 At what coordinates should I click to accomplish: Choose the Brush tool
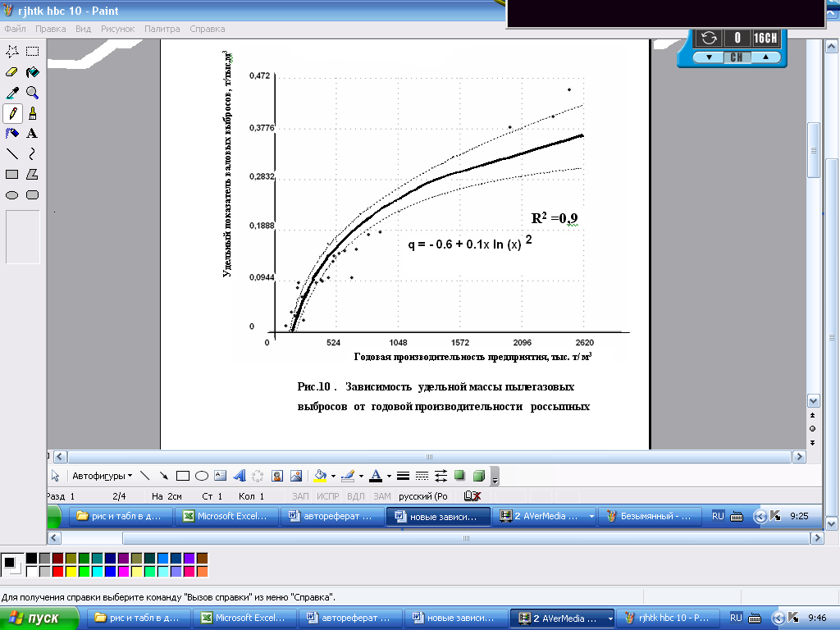point(33,113)
